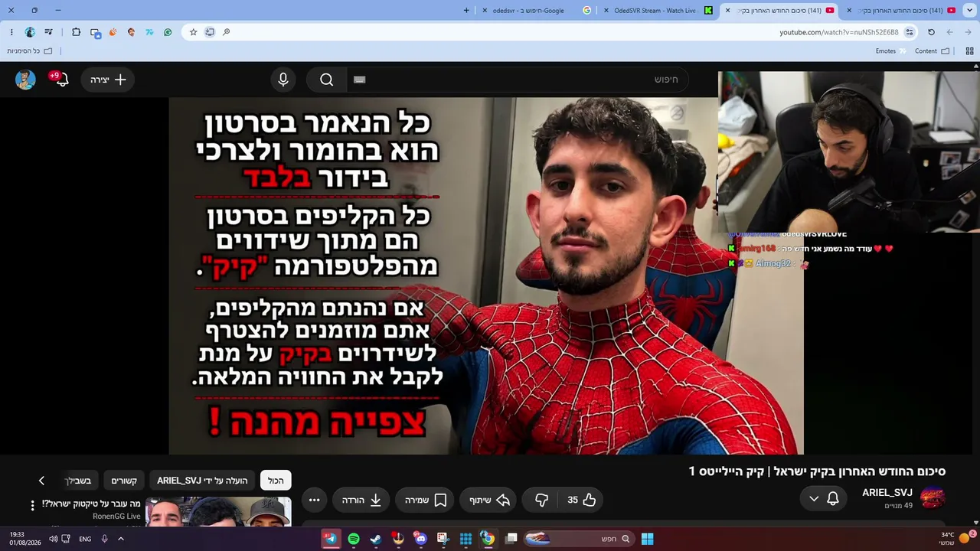Open the on-screen keyboard in search box

click(x=360, y=80)
